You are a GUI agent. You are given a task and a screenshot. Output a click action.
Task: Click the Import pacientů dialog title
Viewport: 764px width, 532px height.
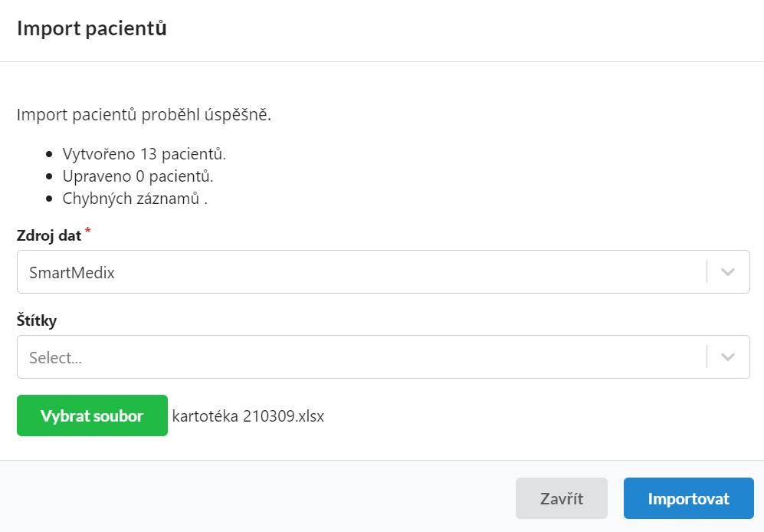point(92,28)
